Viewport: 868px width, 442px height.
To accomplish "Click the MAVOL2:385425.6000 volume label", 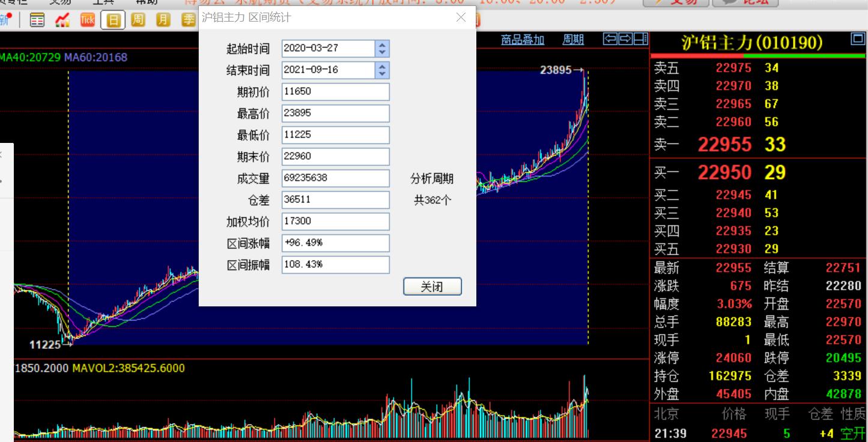I will [129, 368].
